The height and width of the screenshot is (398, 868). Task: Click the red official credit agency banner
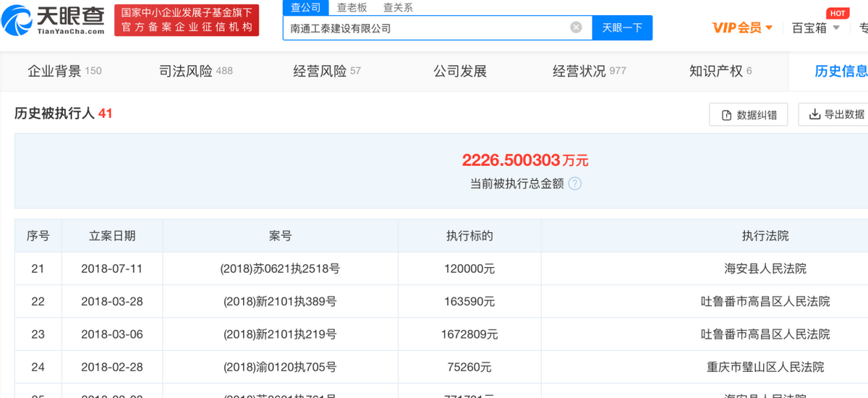coord(187,20)
